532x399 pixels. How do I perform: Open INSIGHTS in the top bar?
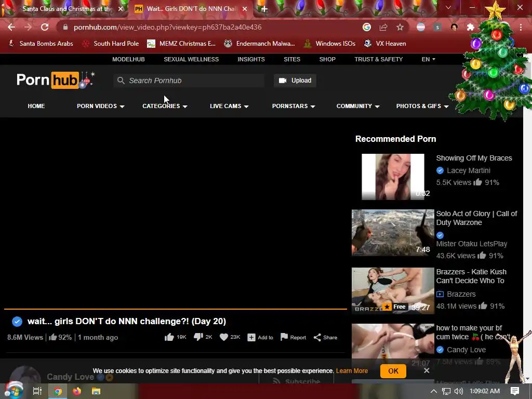251,59
